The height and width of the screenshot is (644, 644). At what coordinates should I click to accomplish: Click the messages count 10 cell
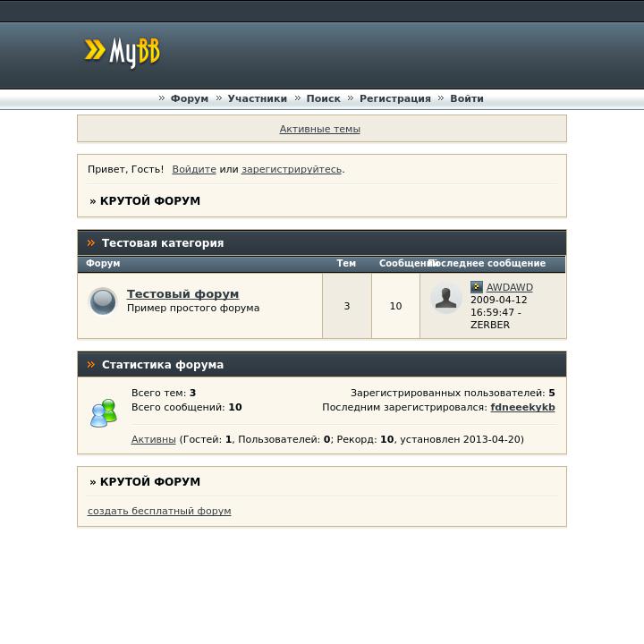pos(395,306)
